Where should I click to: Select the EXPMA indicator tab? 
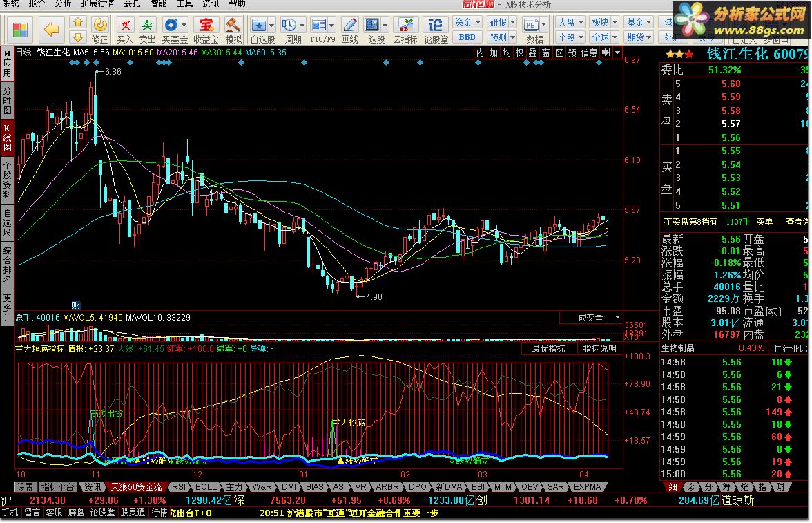pos(587,486)
